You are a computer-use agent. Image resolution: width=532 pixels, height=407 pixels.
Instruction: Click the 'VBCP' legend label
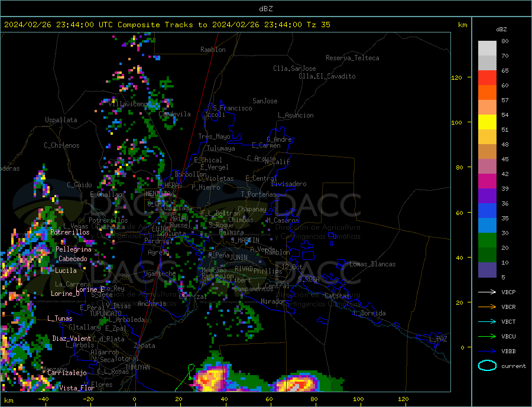point(508,292)
